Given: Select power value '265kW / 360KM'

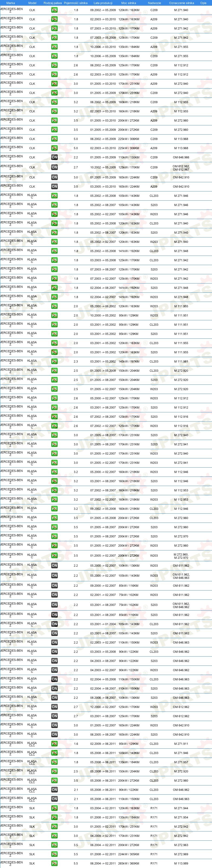Looking at the screenshot, I should click(x=129, y=863).
